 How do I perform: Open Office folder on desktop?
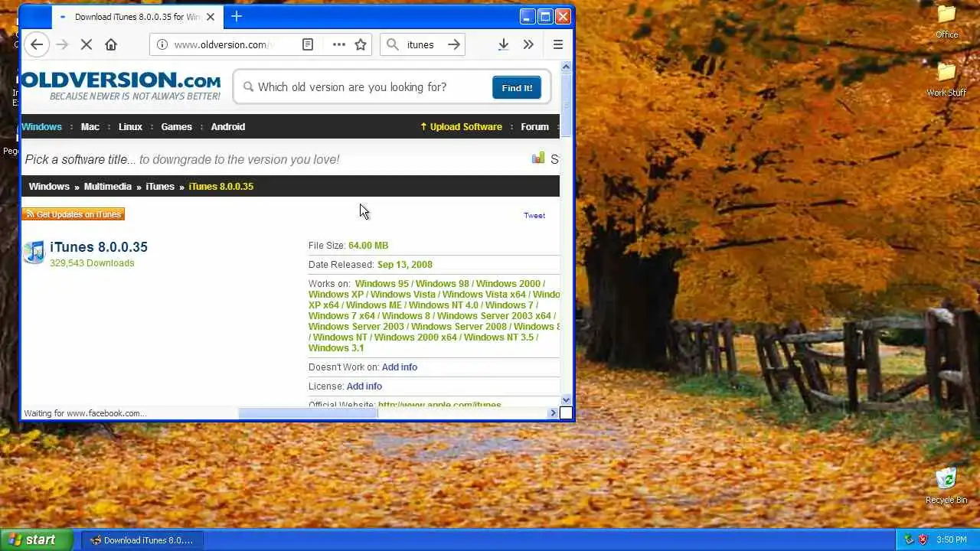coord(947,21)
